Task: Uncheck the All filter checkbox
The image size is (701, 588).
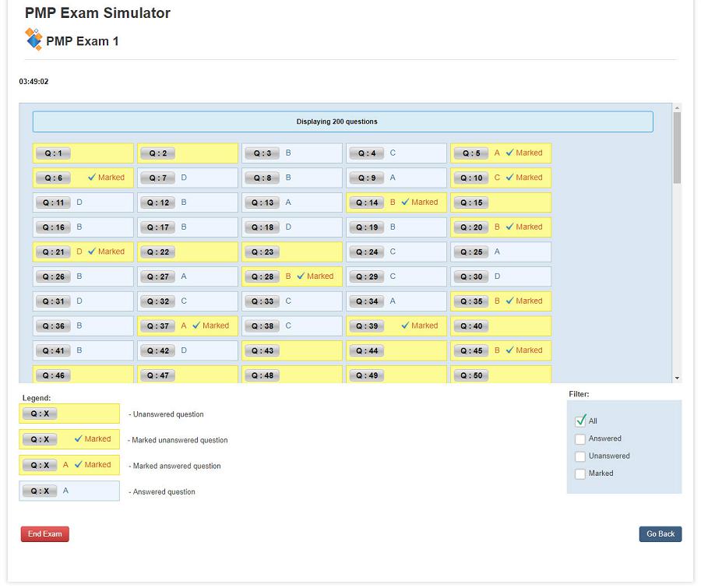Action: (x=580, y=421)
